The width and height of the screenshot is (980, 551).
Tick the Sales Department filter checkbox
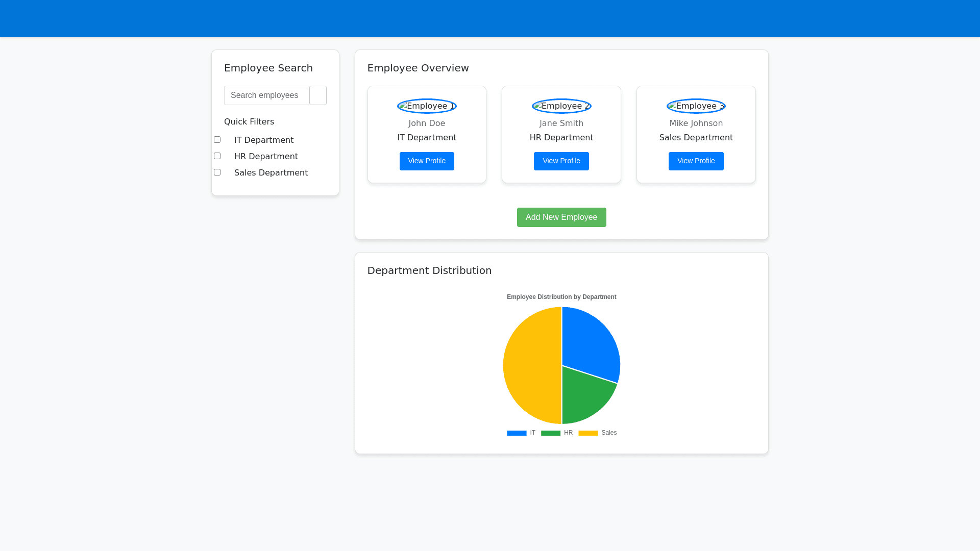tap(217, 172)
